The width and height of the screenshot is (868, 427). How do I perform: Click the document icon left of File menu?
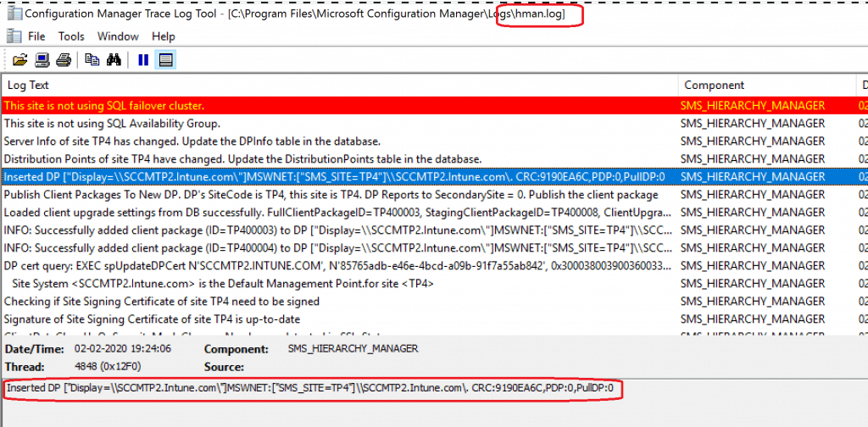click(x=14, y=36)
